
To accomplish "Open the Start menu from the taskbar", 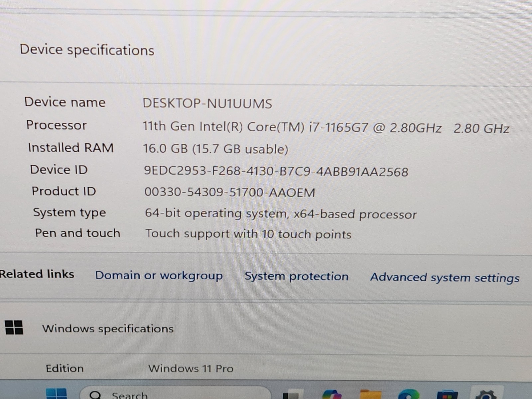I will (x=56, y=394).
